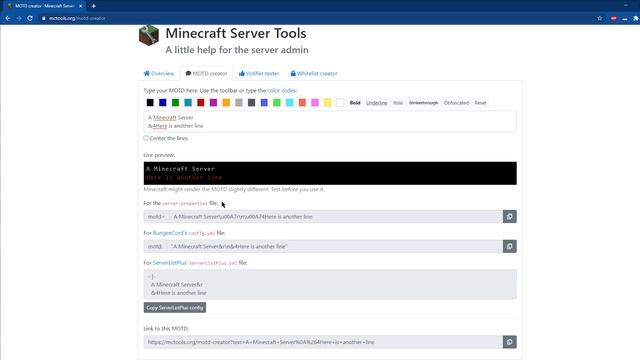Apply Strikethrough formatting
Viewport: 640px width, 360px height.
[423, 103]
